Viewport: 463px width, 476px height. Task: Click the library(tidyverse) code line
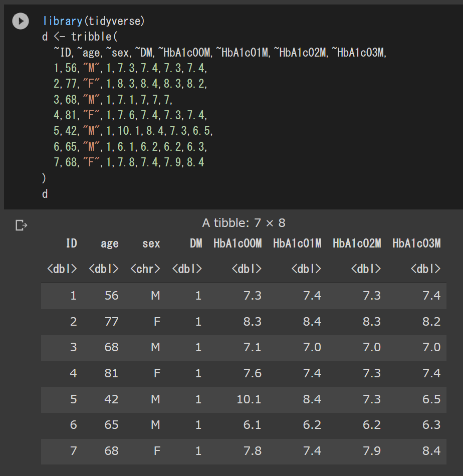(94, 21)
